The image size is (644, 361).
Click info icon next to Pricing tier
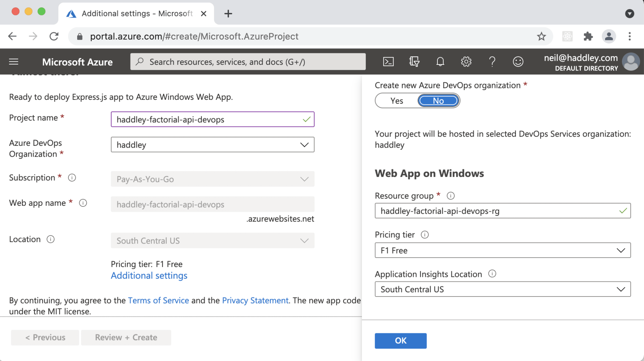coord(424,235)
